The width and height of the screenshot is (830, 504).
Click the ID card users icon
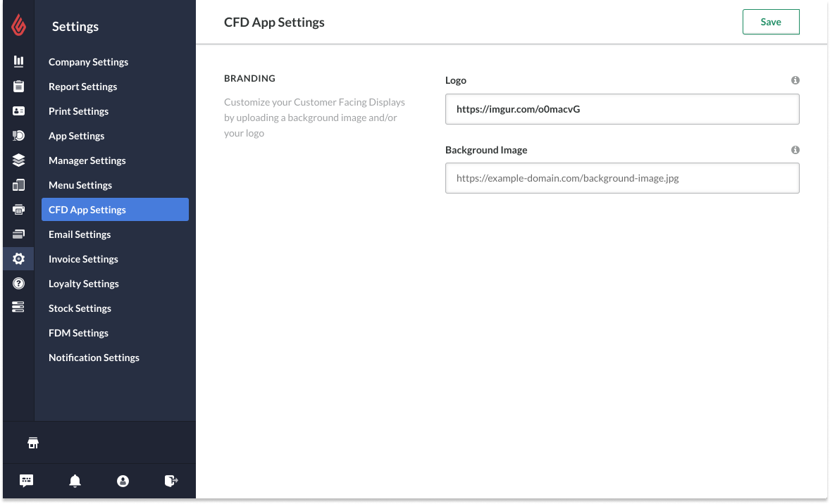[18, 111]
